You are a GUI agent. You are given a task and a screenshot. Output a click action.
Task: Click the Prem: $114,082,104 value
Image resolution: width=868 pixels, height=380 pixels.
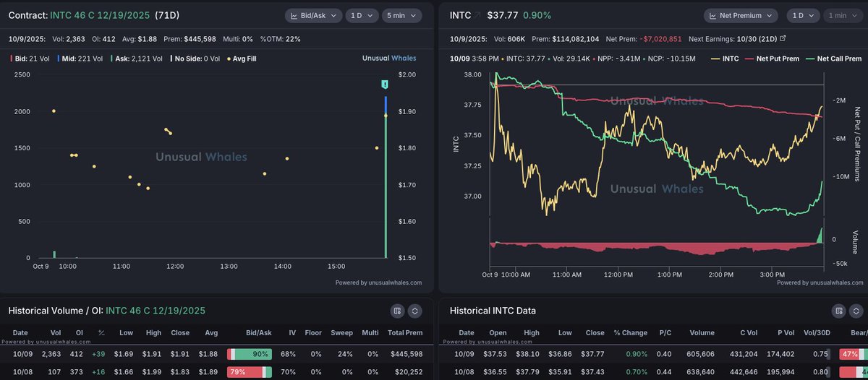point(565,39)
